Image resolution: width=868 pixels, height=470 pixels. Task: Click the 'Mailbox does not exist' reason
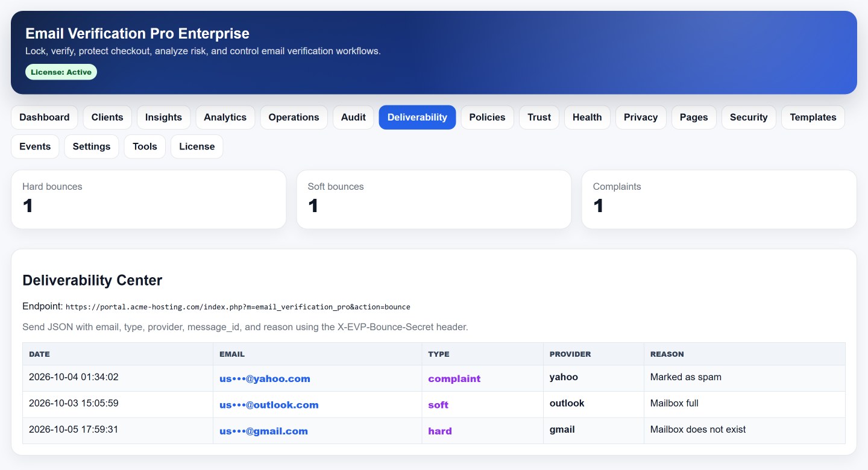tap(698, 430)
